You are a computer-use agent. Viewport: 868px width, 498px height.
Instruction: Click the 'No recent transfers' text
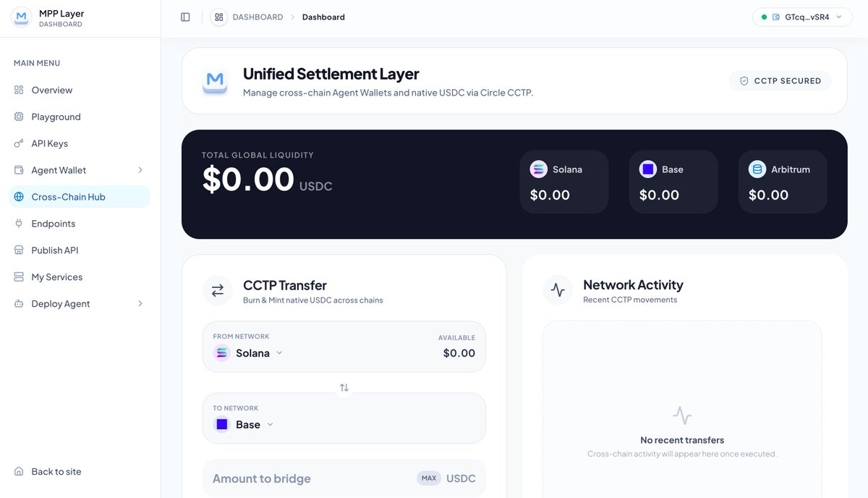(x=682, y=440)
